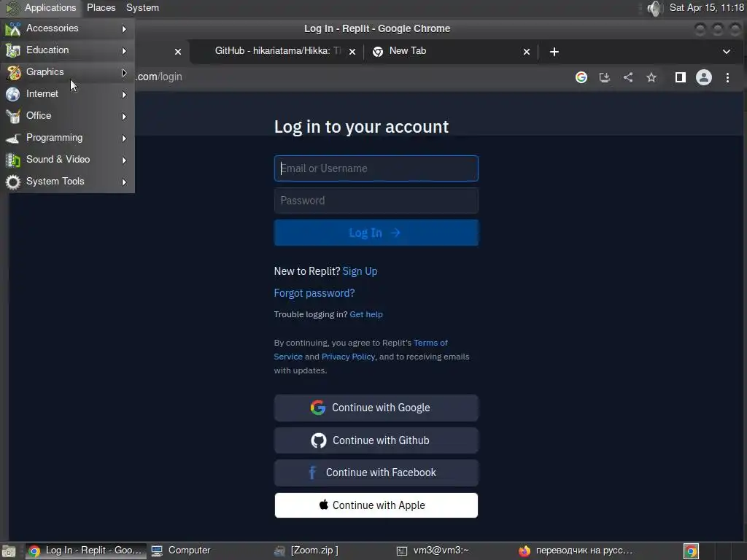Image resolution: width=747 pixels, height=560 pixels.
Task: Open the System Tools menu category
Action: pyautogui.click(x=67, y=182)
